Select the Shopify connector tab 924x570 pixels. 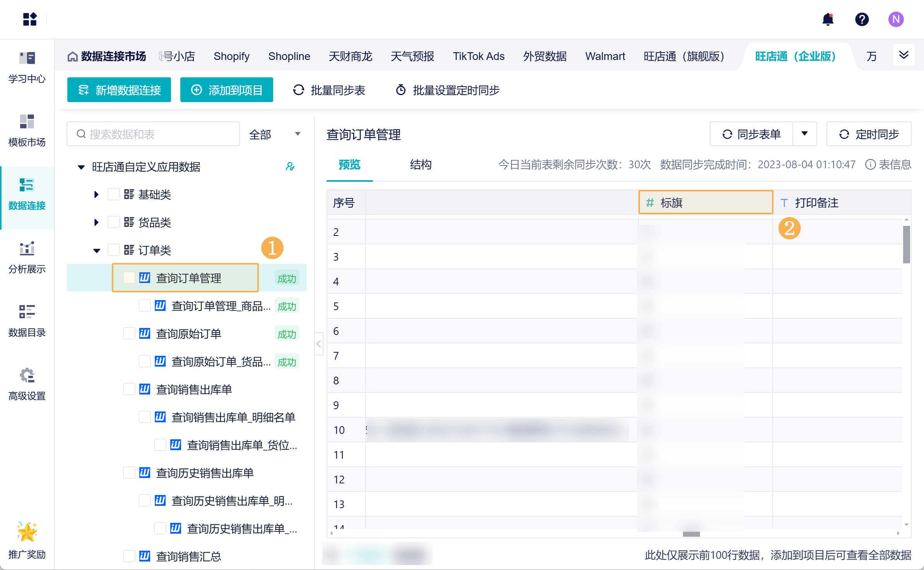point(231,56)
